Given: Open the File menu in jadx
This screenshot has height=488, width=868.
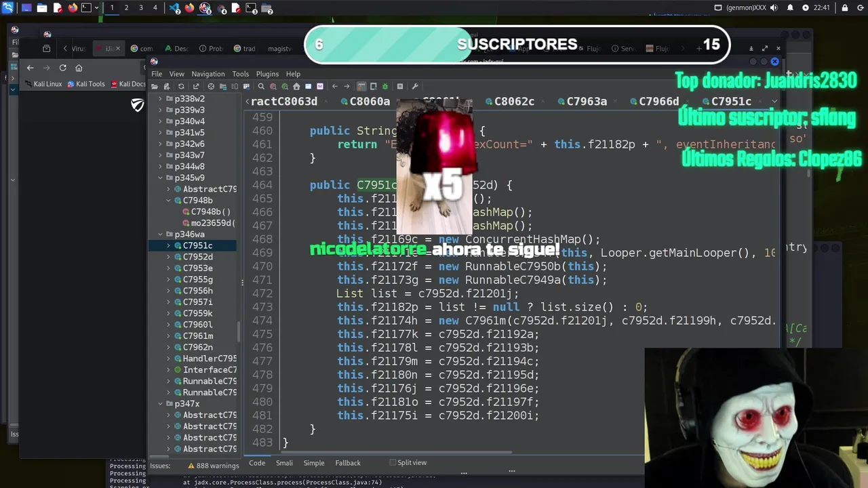Looking at the screenshot, I should 157,74.
